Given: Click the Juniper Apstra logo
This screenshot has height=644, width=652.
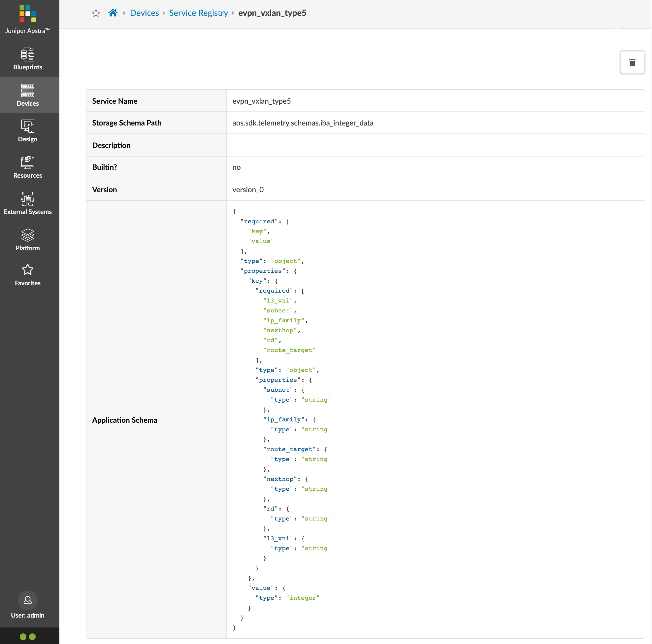Looking at the screenshot, I should [28, 14].
